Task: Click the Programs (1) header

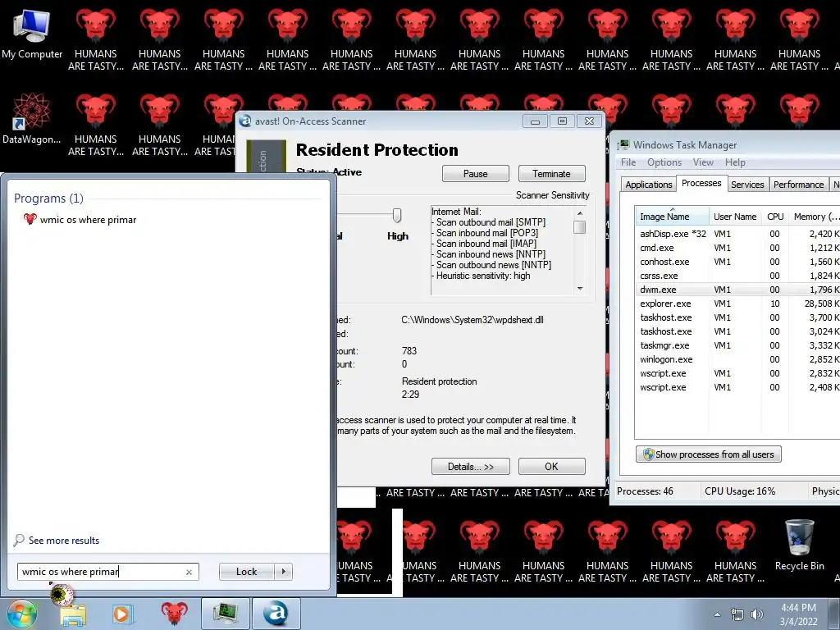Action: (48, 199)
